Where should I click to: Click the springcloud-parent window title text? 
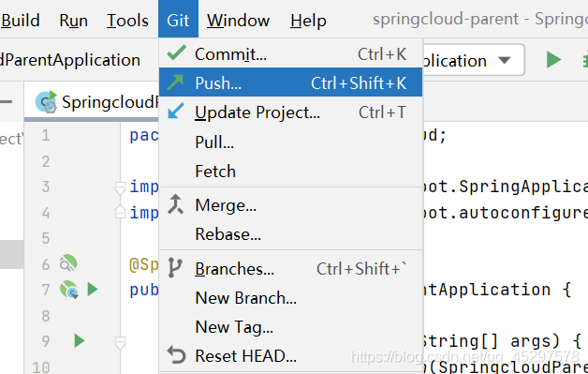click(446, 19)
